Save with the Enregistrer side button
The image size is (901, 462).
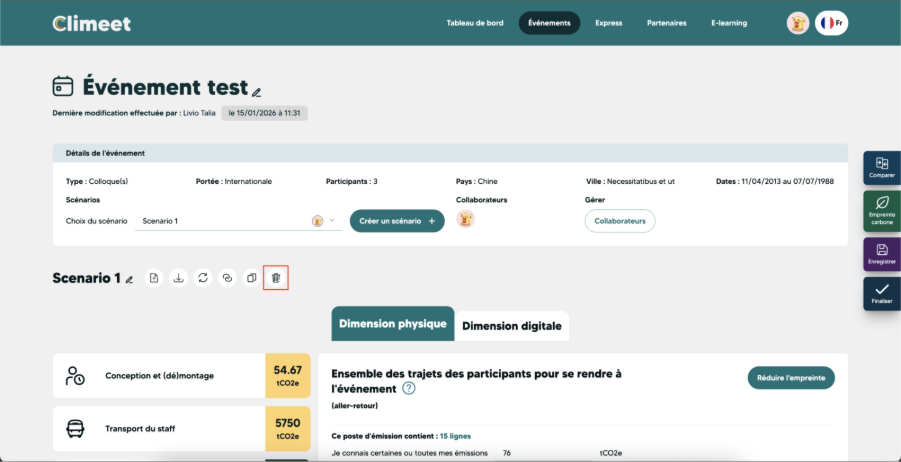[881, 254]
